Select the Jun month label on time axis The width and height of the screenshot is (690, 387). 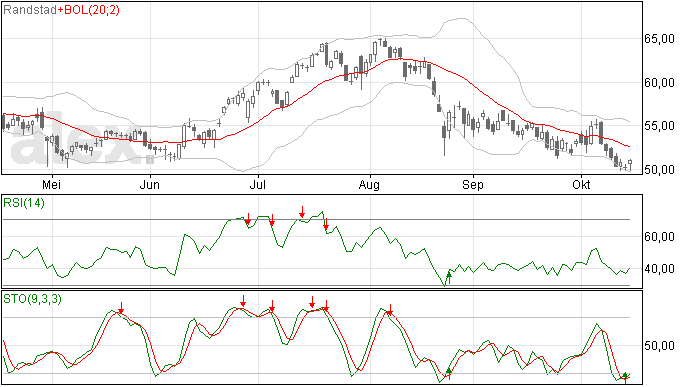pyautogui.click(x=150, y=185)
